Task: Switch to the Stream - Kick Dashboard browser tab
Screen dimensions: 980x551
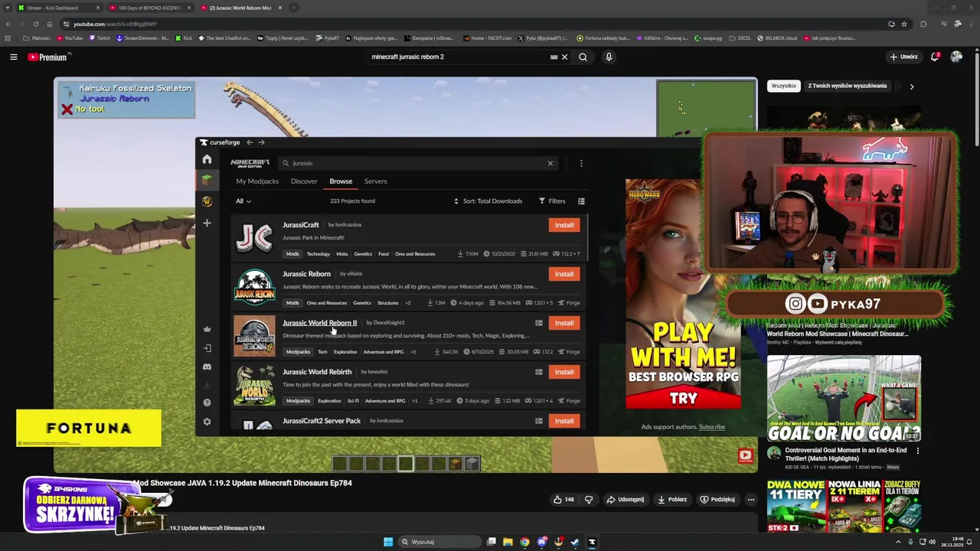Action: (57, 8)
